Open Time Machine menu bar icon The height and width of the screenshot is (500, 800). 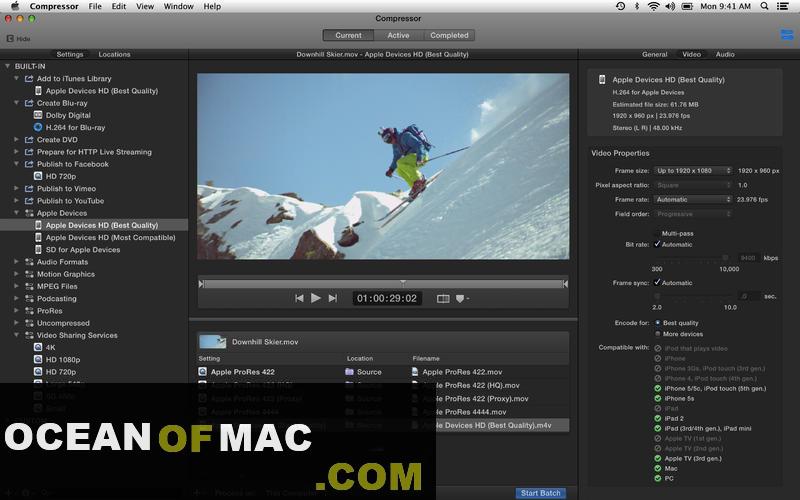tap(620, 6)
